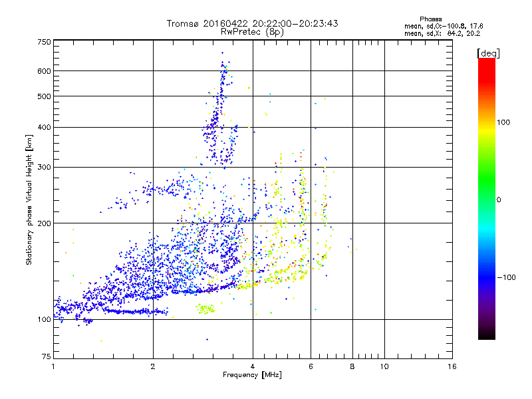
Task: Click x-axis tick label '1'
Action: (53, 366)
